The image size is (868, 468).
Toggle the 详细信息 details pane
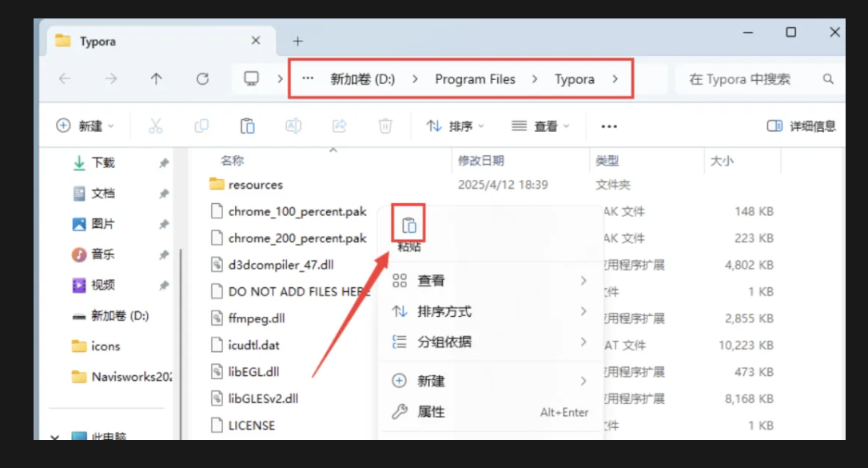[x=801, y=126]
